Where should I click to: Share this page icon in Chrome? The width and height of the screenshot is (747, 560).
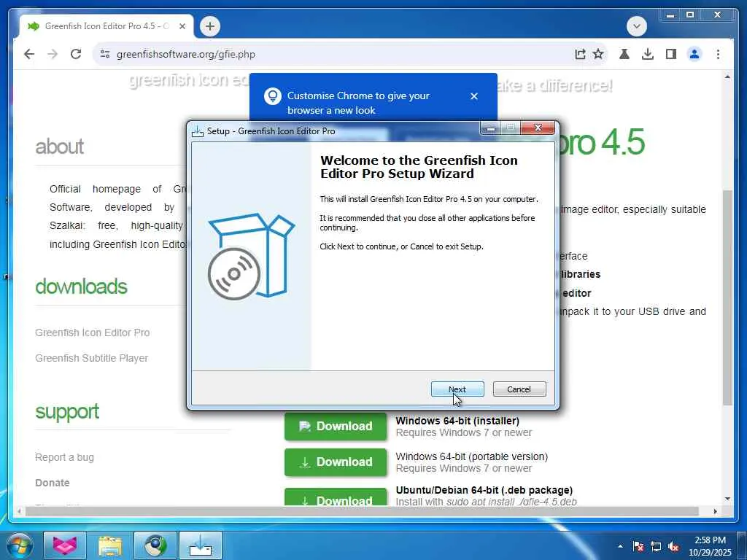pyautogui.click(x=580, y=54)
